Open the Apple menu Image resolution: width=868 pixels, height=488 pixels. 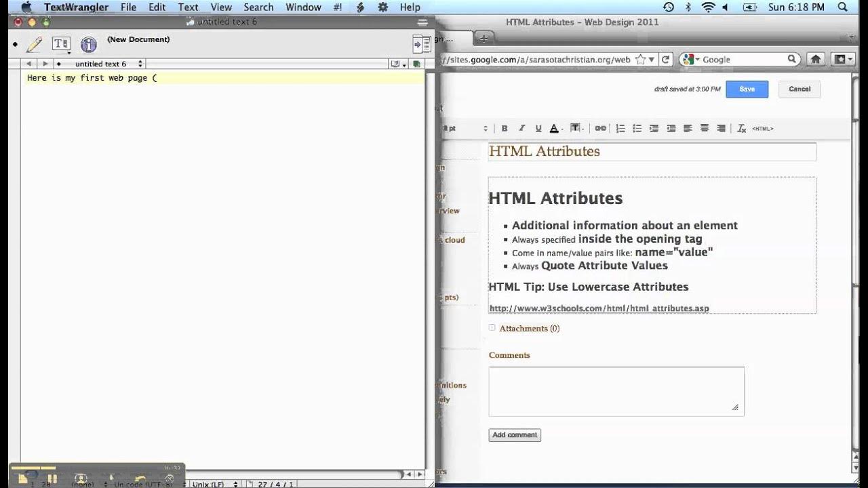point(26,7)
